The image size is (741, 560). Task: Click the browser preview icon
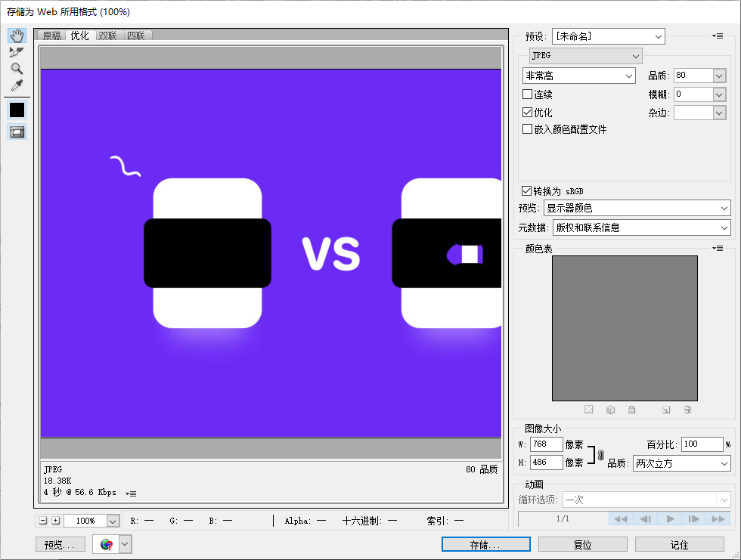[x=106, y=544]
